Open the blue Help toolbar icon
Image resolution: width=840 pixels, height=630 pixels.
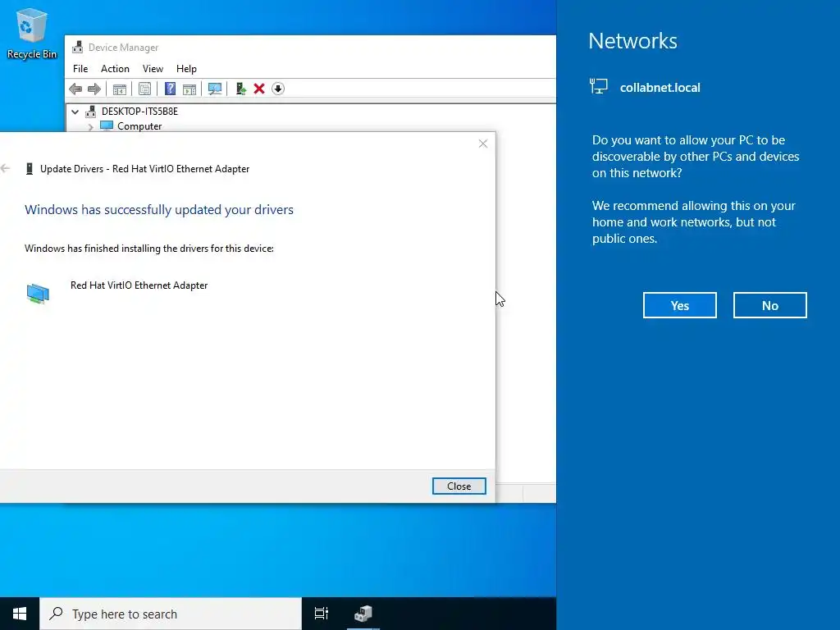(x=170, y=89)
